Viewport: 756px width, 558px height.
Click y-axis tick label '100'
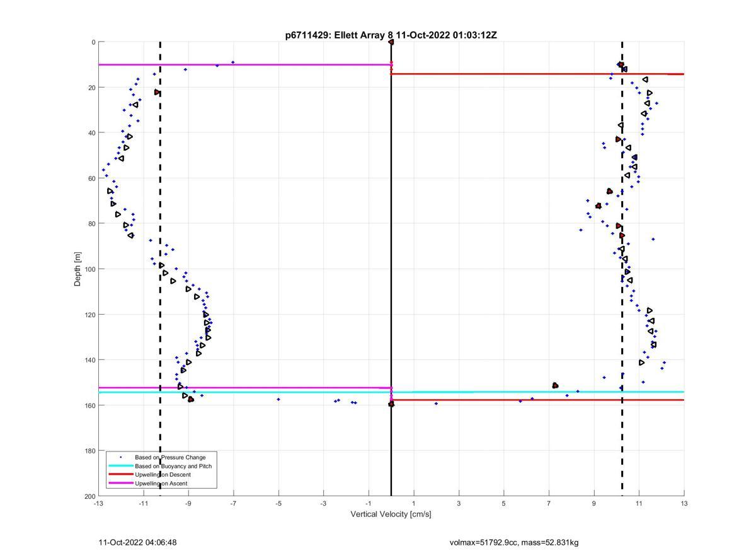89,269
